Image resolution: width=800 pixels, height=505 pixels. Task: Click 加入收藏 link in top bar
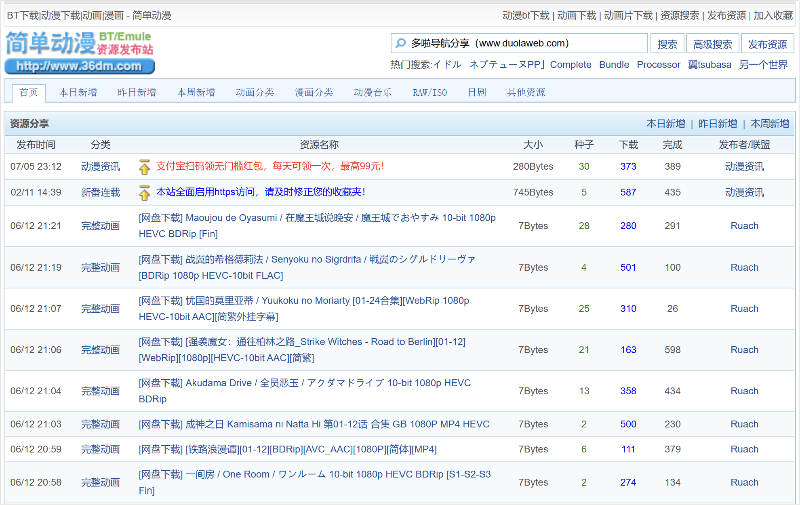pyautogui.click(x=773, y=16)
